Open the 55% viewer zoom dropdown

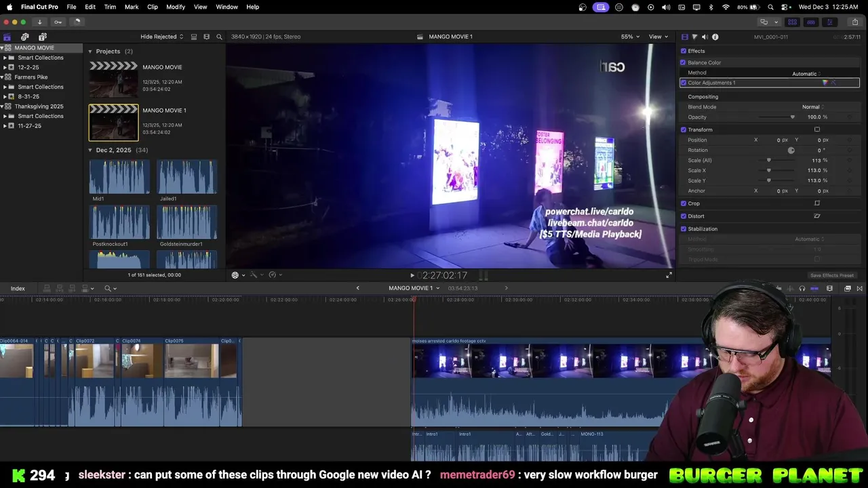(630, 37)
